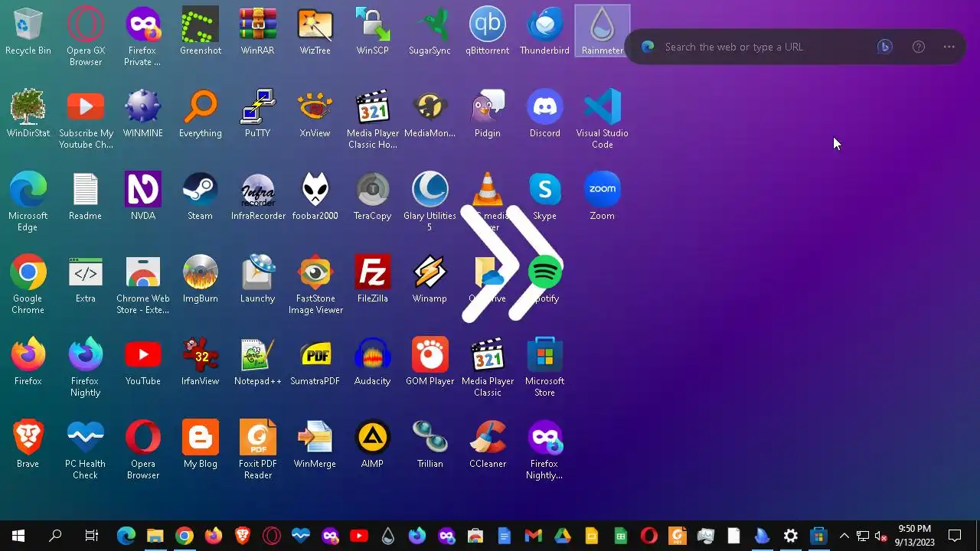Open taskbar Search magnifier

tap(55, 536)
